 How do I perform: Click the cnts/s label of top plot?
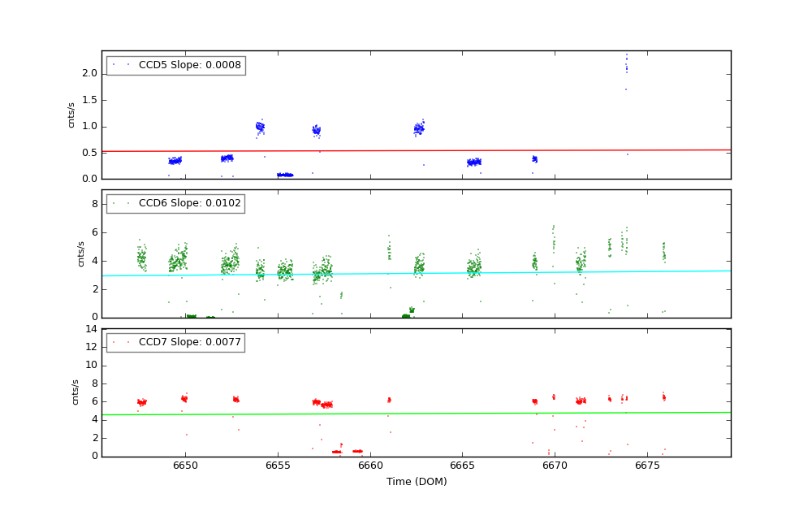pyautogui.click(x=71, y=115)
